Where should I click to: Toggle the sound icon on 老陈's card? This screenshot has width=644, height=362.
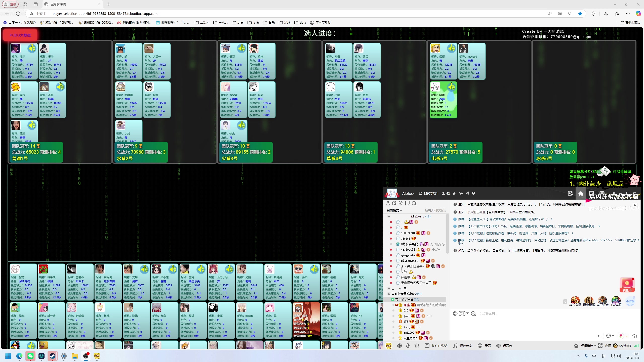pos(60,87)
